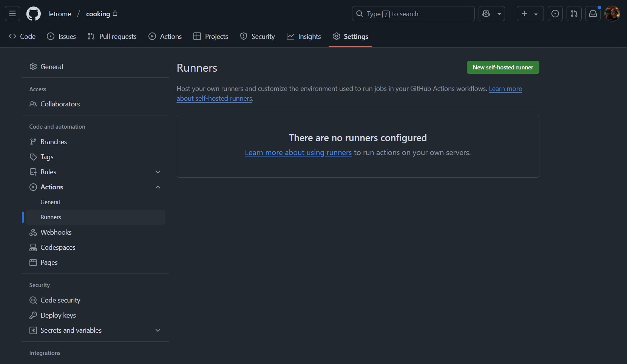Viewport: 627px width, 364px height.
Task: Open Copilot chat icon in search bar
Action: pos(486,14)
